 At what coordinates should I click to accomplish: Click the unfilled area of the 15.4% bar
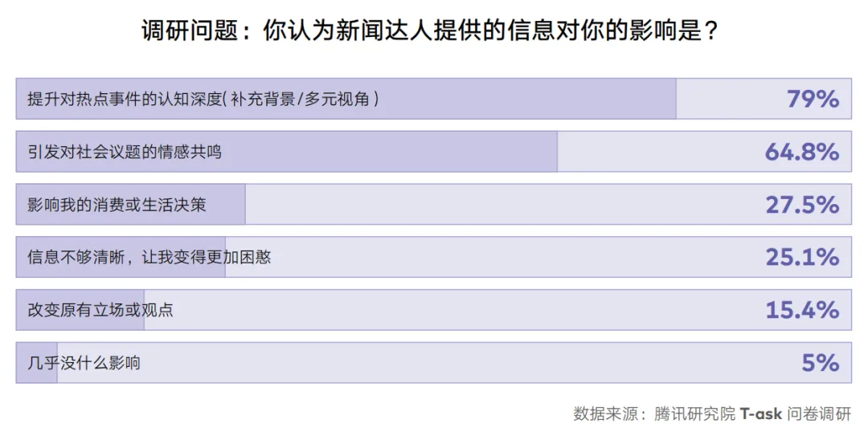click(x=497, y=310)
